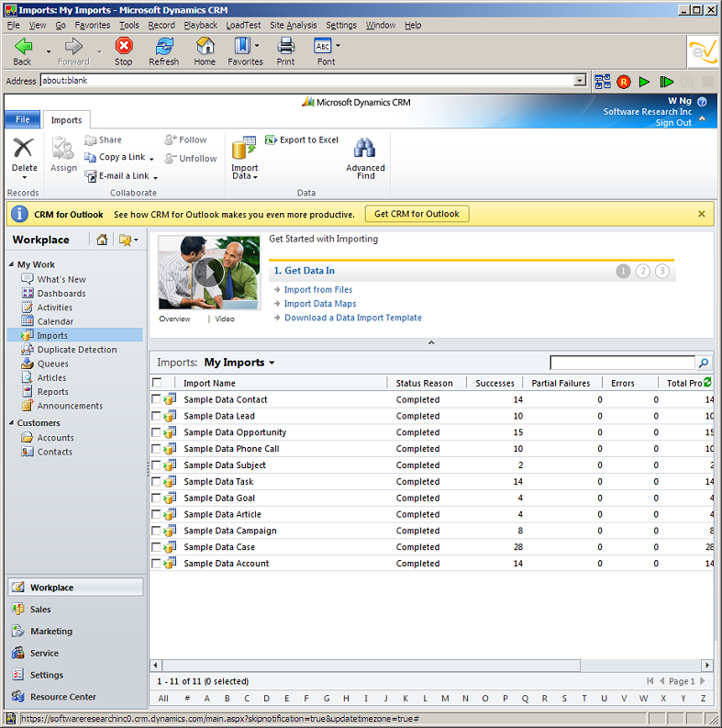Click the Import Data ribbon icon
The width and height of the screenshot is (722, 728).
244,148
